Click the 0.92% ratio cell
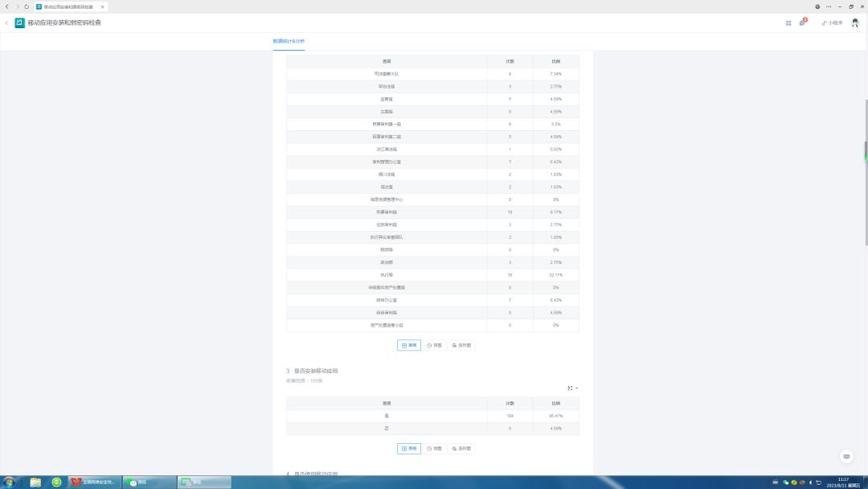The width and height of the screenshot is (868, 489). pyautogui.click(x=556, y=150)
